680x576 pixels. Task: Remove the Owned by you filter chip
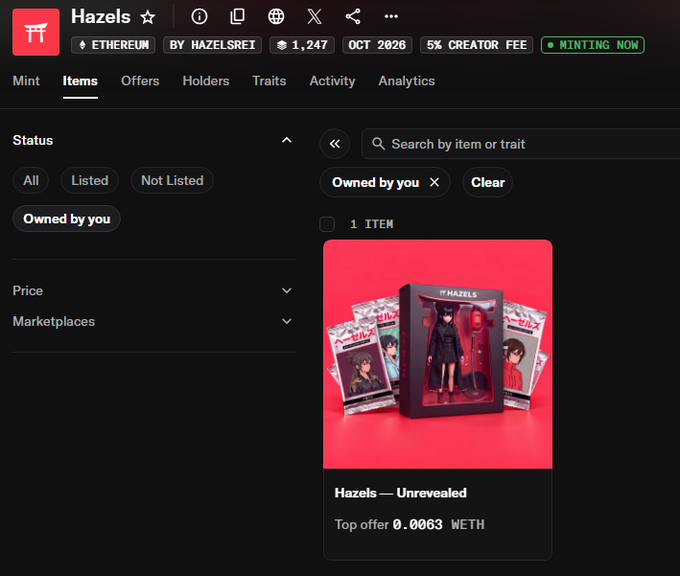point(435,182)
